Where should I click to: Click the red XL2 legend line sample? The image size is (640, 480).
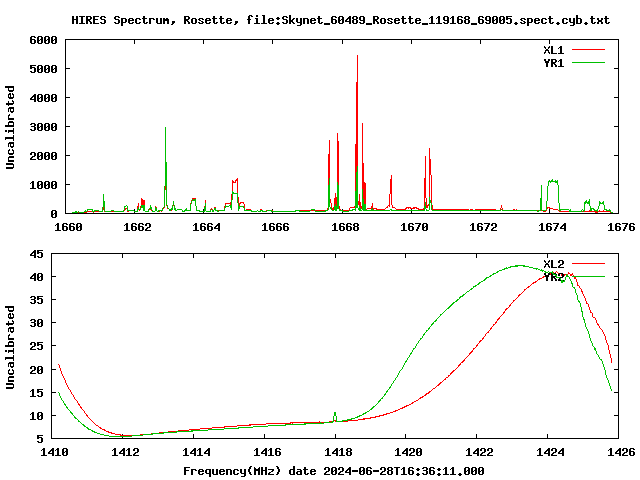tap(588, 264)
